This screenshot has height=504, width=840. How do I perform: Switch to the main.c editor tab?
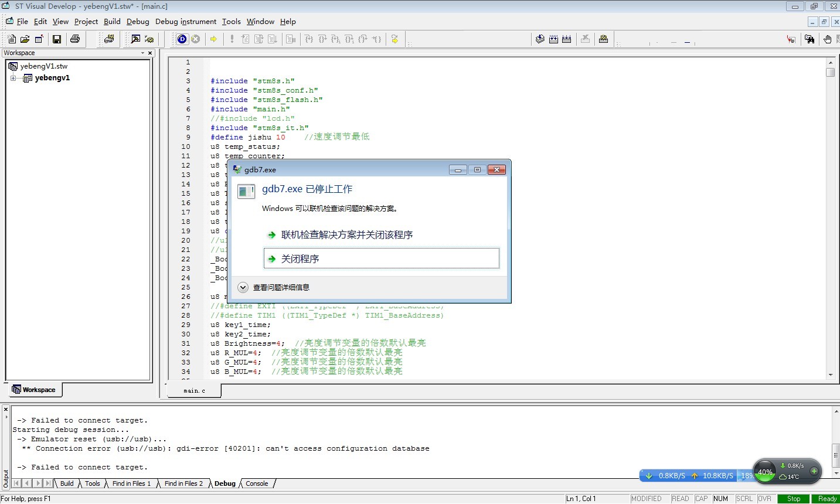tap(194, 390)
